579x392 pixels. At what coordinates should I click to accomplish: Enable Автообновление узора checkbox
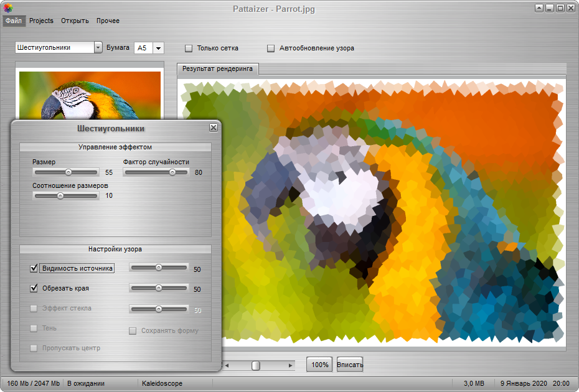click(x=271, y=49)
